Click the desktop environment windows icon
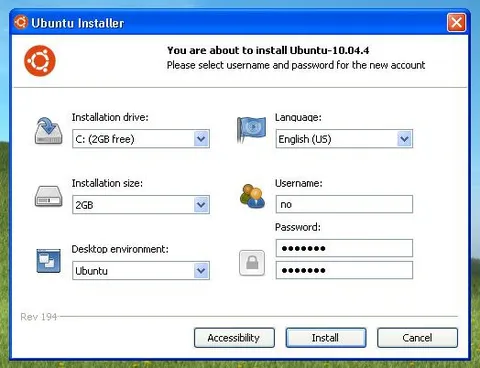 pos(49,261)
